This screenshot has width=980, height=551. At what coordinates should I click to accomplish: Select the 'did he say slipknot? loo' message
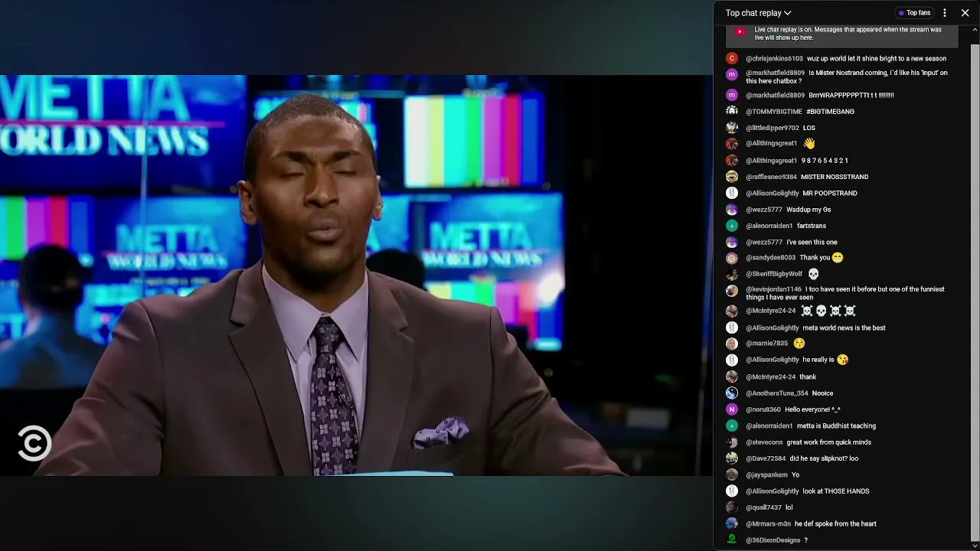[x=824, y=459]
